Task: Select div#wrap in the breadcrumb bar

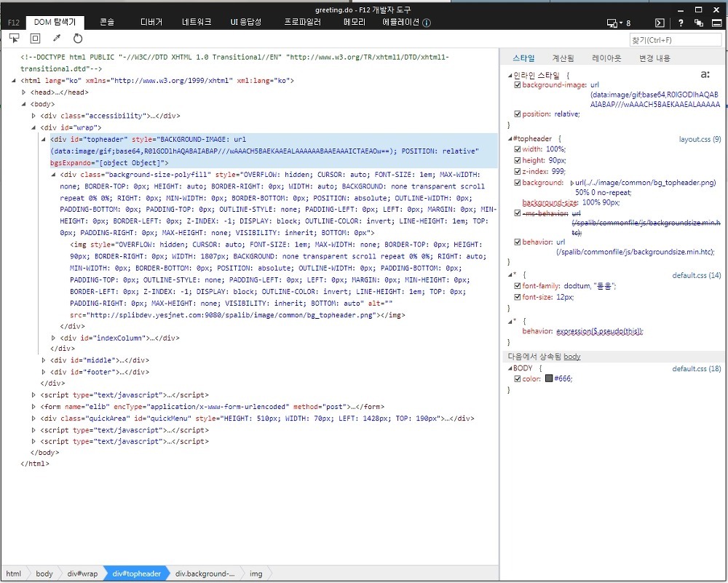Action: (82, 574)
